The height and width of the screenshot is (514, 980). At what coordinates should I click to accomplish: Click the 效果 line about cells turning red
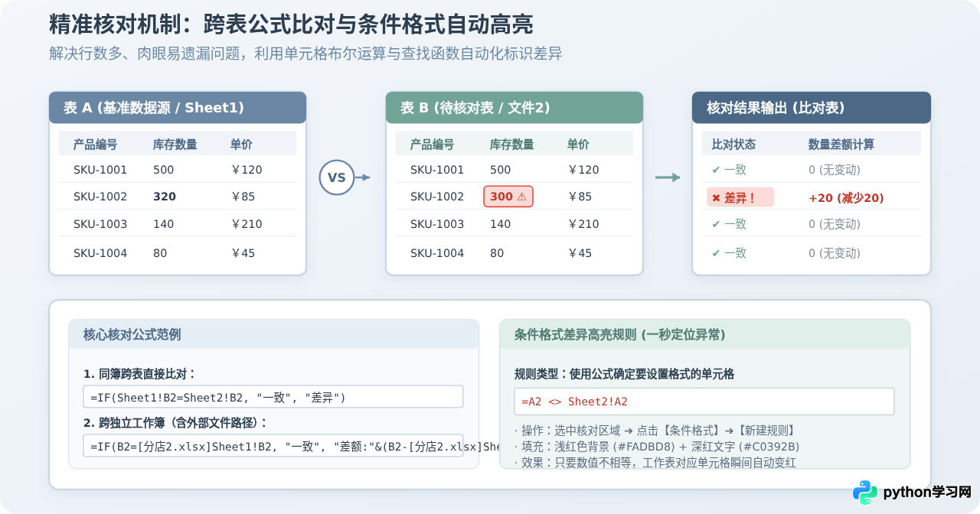655,463
